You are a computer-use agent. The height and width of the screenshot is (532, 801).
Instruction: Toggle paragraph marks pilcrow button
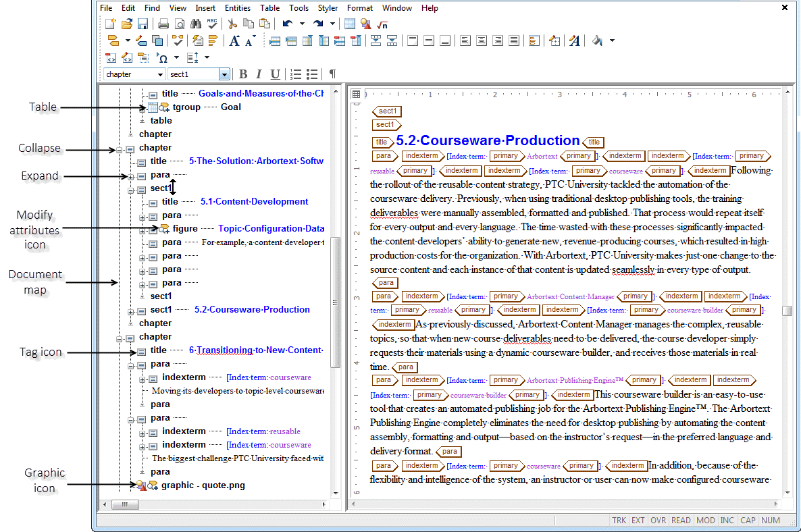pos(332,74)
